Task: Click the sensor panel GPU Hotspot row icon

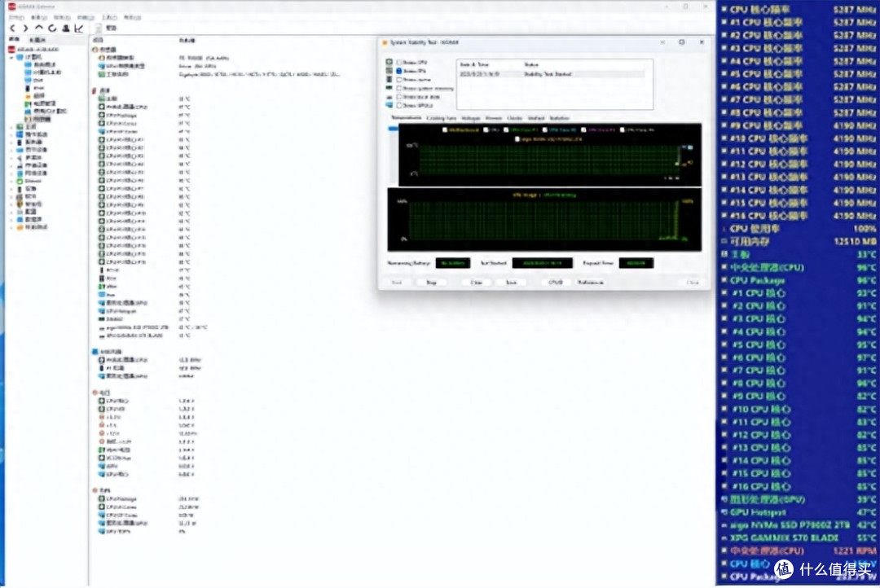Action: point(724,512)
